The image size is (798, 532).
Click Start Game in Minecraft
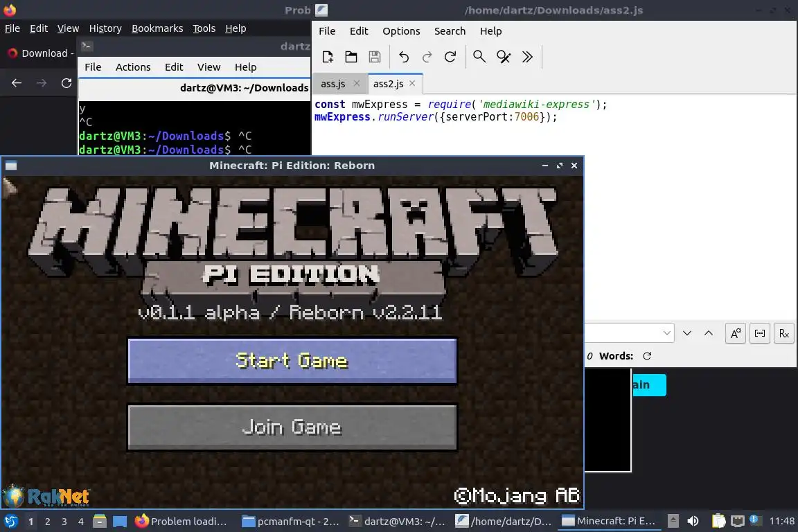click(x=292, y=360)
